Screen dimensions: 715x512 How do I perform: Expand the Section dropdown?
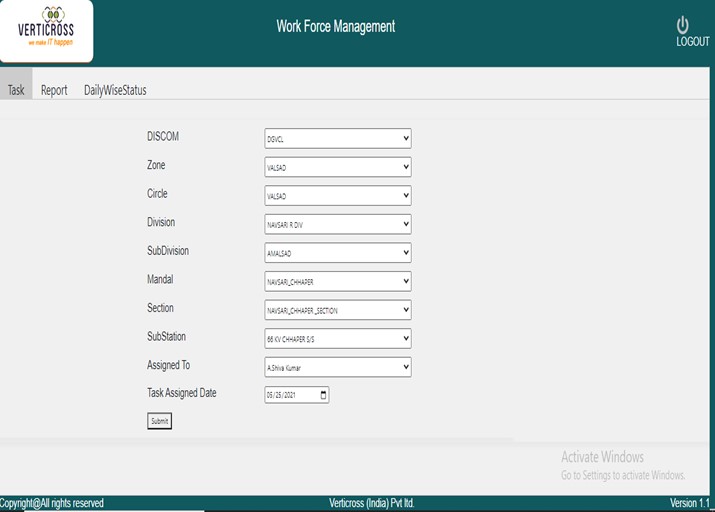[337, 310]
